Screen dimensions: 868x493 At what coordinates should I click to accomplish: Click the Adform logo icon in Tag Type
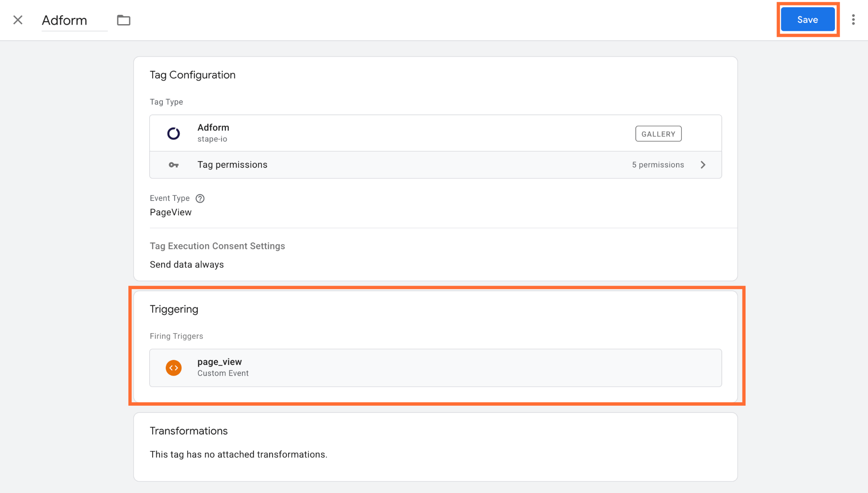pyautogui.click(x=173, y=134)
